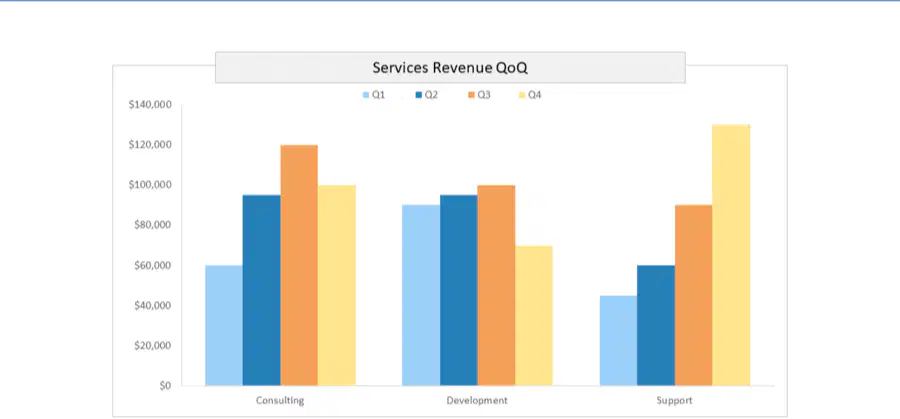Click the Consulting Q1 light blue bar
This screenshot has height=419, width=900.
224,325
